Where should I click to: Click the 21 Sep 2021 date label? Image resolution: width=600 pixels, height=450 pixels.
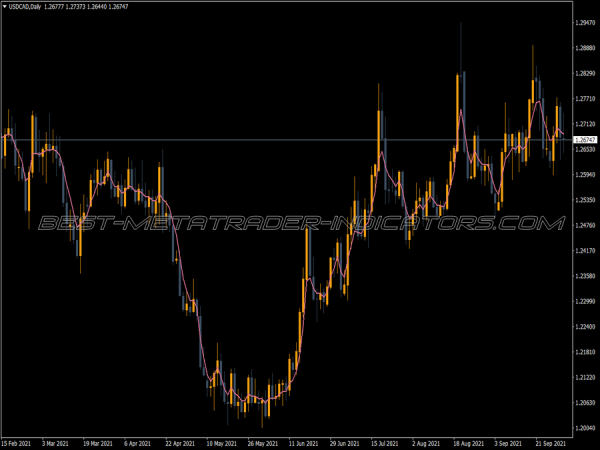point(551,443)
